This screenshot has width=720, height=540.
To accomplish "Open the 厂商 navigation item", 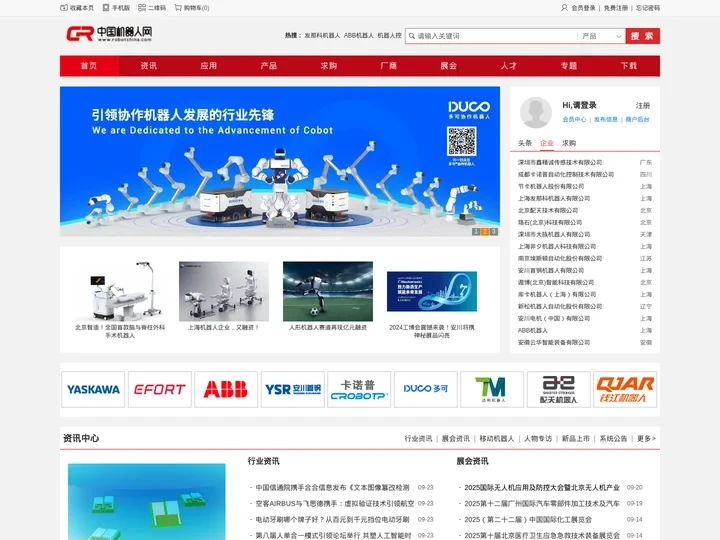I will [x=388, y=66].
